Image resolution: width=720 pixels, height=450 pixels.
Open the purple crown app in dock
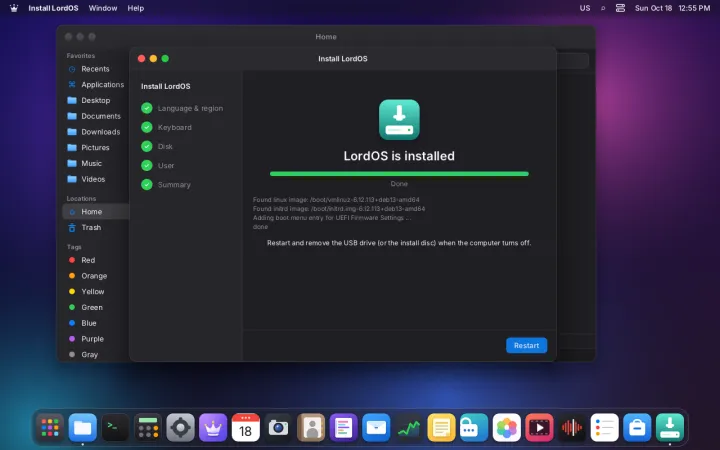[213, 428]
